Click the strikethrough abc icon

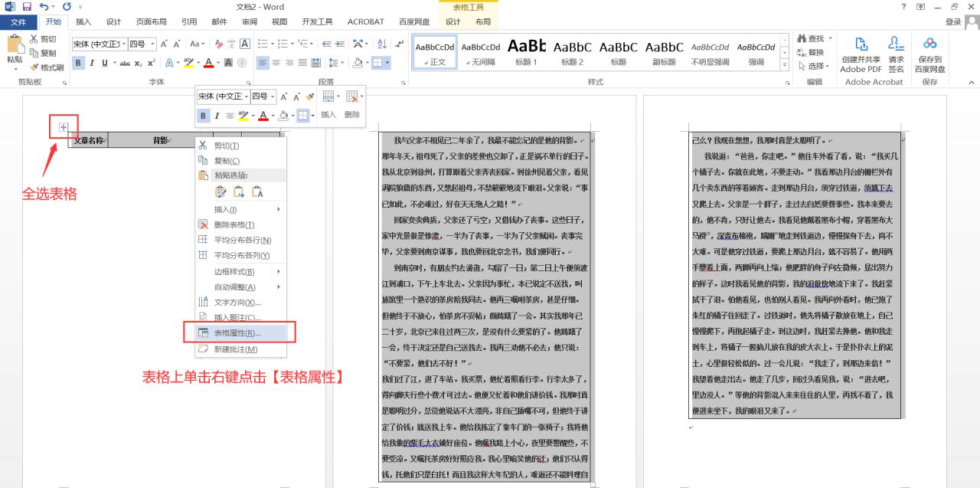coord(125,63)
